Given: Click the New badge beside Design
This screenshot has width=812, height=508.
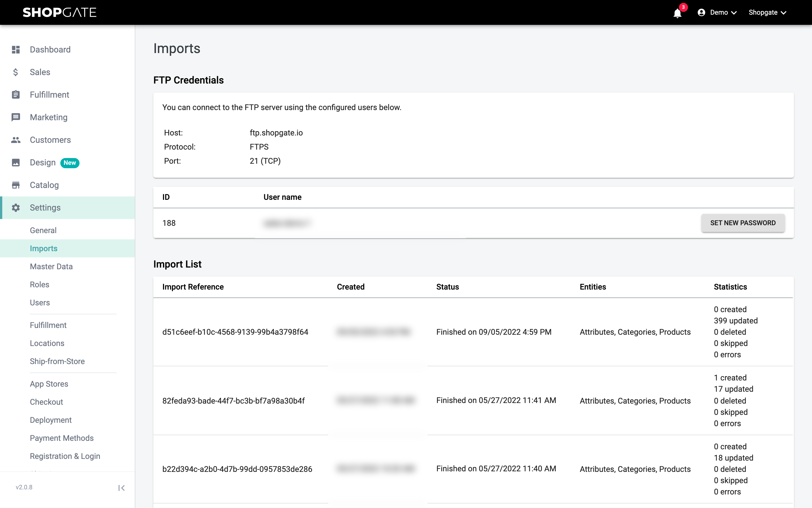Looking at the screenshot, I should (70, 163).
